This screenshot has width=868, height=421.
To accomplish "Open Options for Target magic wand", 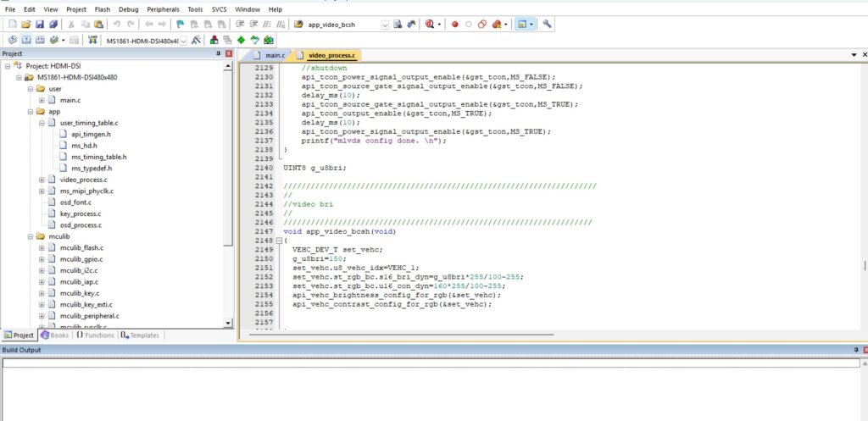I will coord(196,40).
